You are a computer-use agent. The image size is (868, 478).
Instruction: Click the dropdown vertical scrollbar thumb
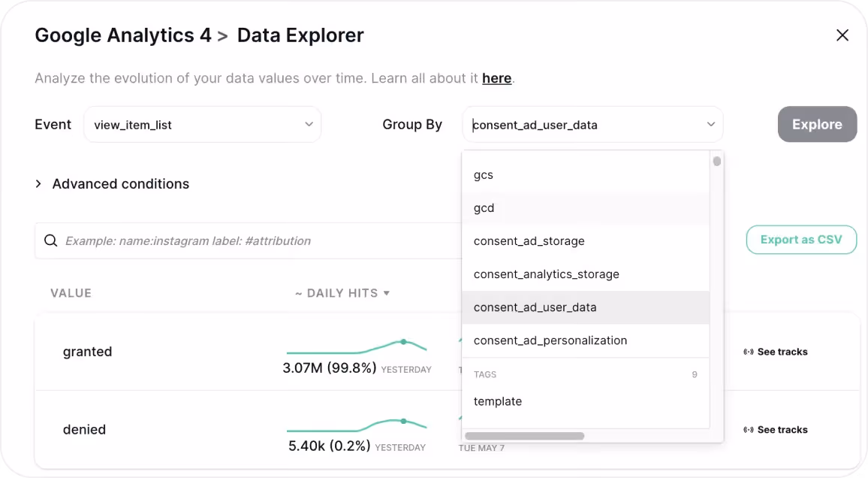[717, 161]
